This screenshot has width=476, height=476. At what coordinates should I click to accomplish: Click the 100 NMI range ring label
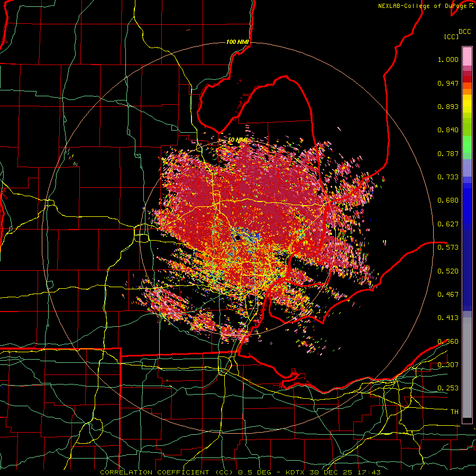237,42
